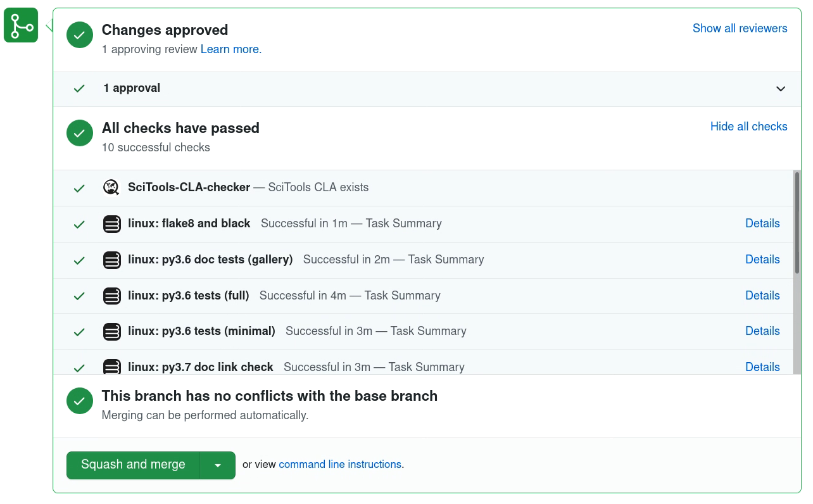The image size is (813, 504).
Task: View command line instructions link
Action: tap(340, 465)
